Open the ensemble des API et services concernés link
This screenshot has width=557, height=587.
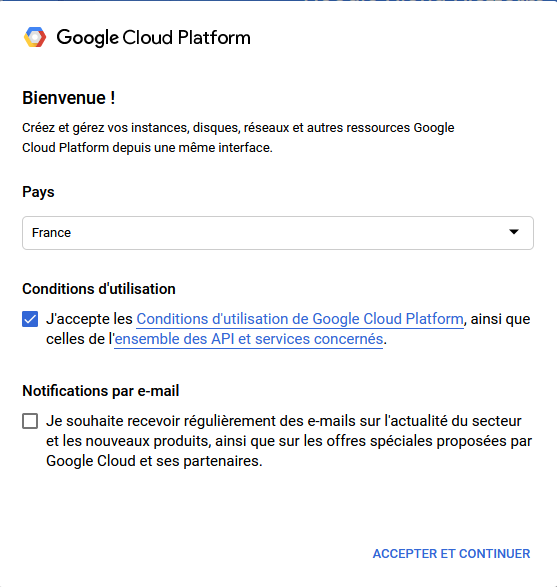click(x=249, y=339)
